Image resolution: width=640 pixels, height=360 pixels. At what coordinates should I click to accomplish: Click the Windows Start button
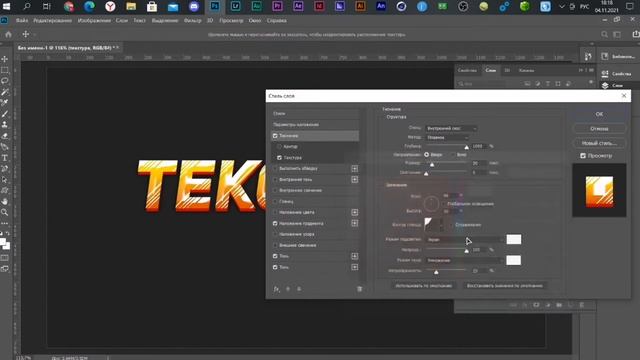point(6,6)
